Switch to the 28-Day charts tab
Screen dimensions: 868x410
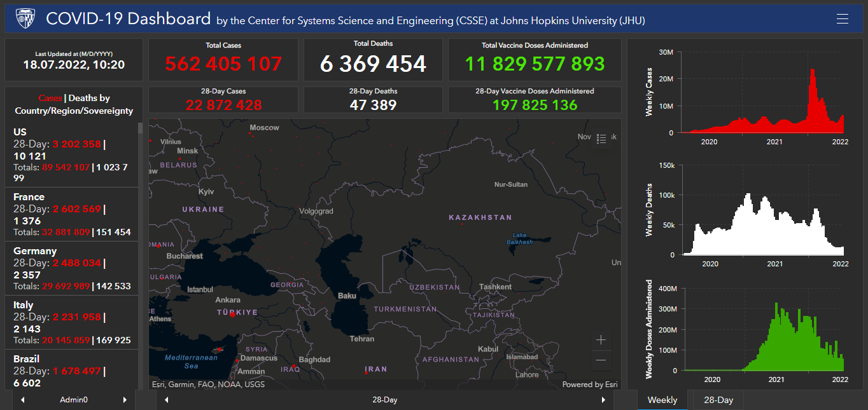[x=718, y=400]
